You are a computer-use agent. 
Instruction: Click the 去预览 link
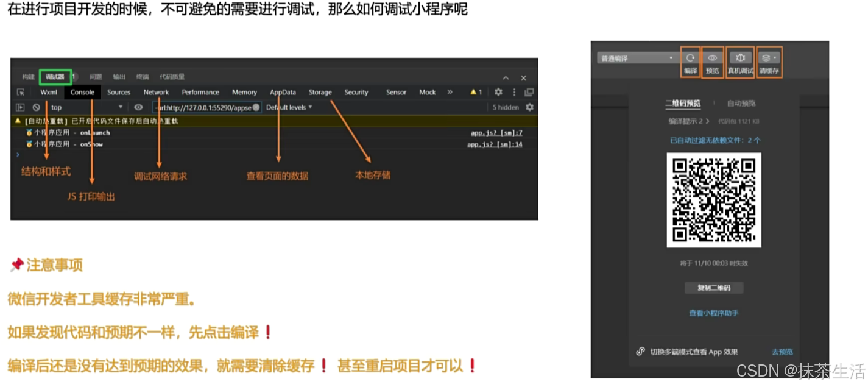(782, 352)
